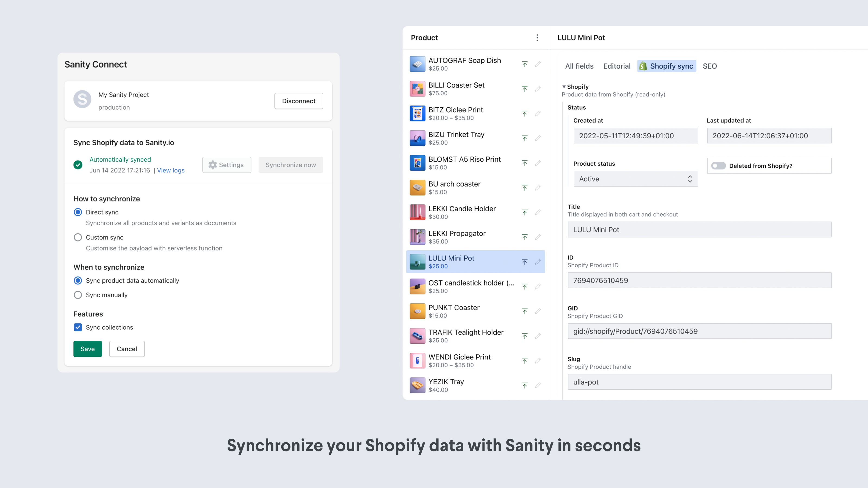The height and width of the screenshot is (488, 868).
Task: Click publish arrow icon for OST candlestick holder
Action: tap(525, 287)
